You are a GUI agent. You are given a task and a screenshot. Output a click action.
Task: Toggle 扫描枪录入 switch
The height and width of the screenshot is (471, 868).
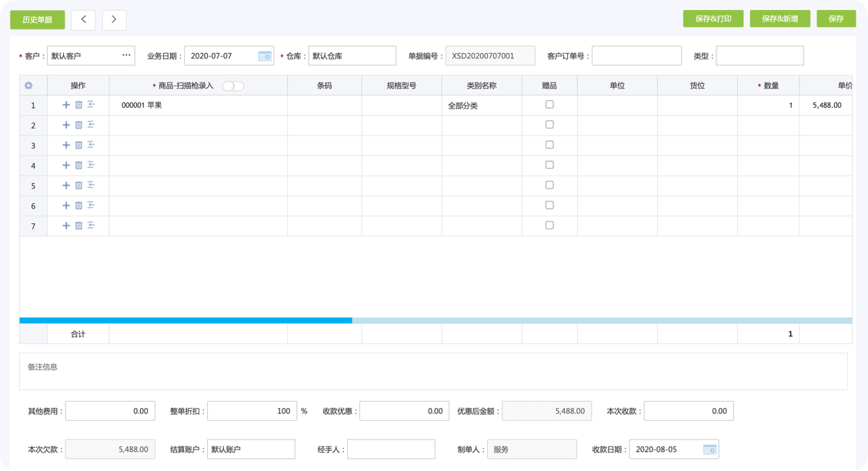coord(232,85)
